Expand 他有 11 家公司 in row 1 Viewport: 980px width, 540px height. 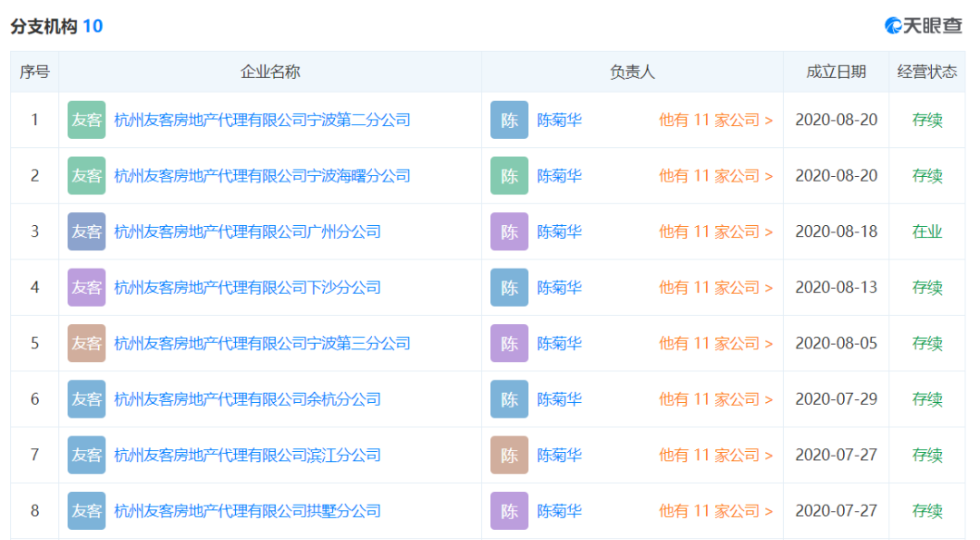[x=716, y=120]
